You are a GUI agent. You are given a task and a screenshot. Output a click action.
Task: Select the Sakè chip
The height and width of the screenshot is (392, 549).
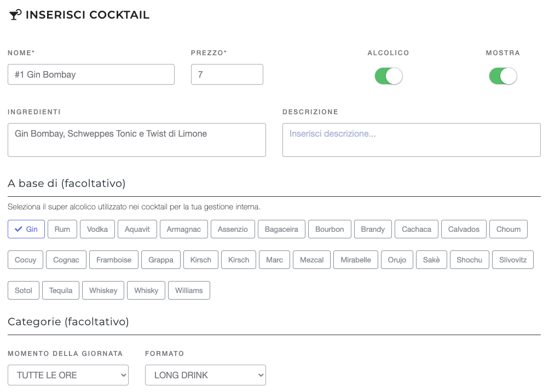(431, 260)
